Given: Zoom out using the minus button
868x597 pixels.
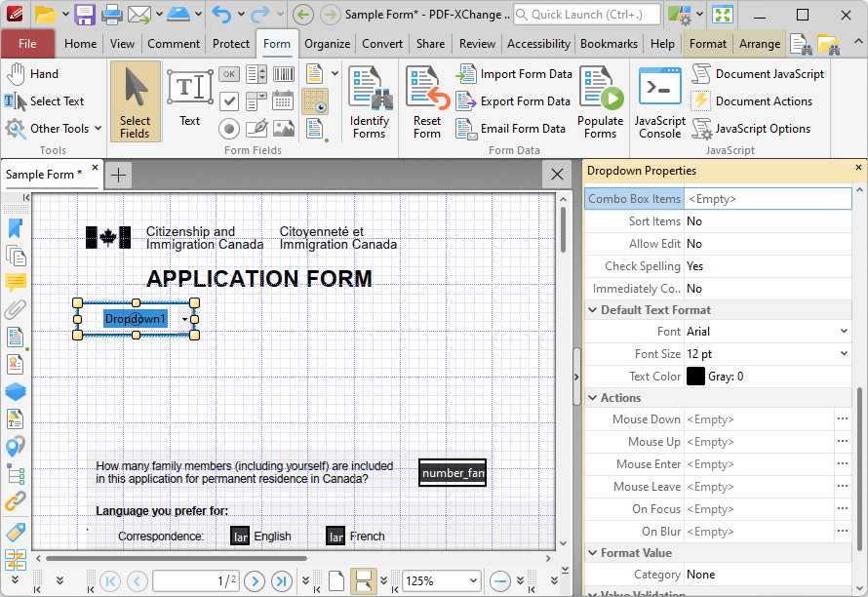Looking at the screenshot, I should [x=500, y=581].
